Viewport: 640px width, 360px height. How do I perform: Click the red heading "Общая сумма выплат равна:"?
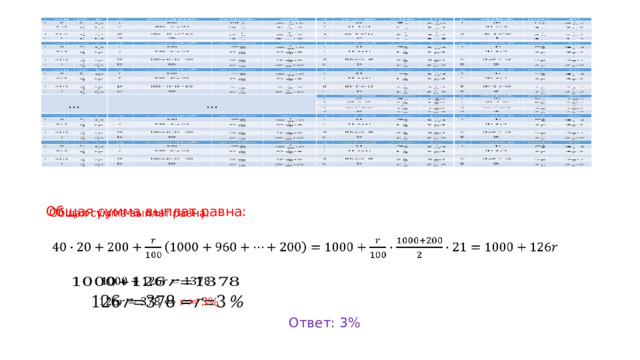146,212
